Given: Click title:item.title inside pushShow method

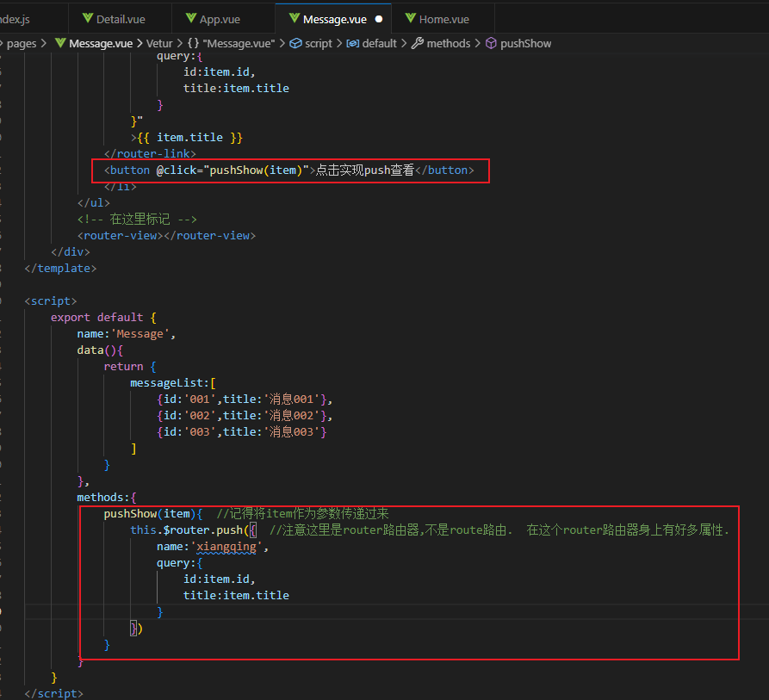Looking at the screenshot, I should click(236, 596).
